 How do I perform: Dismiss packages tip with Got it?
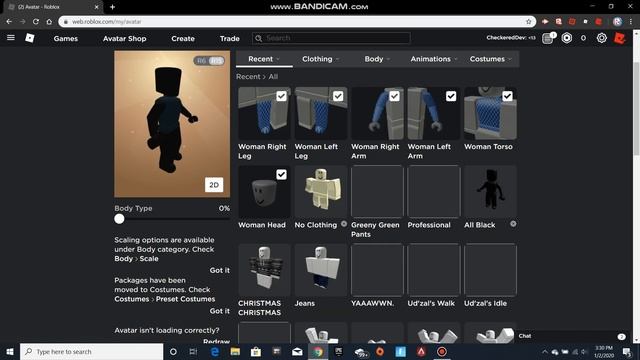coord(220,311)
